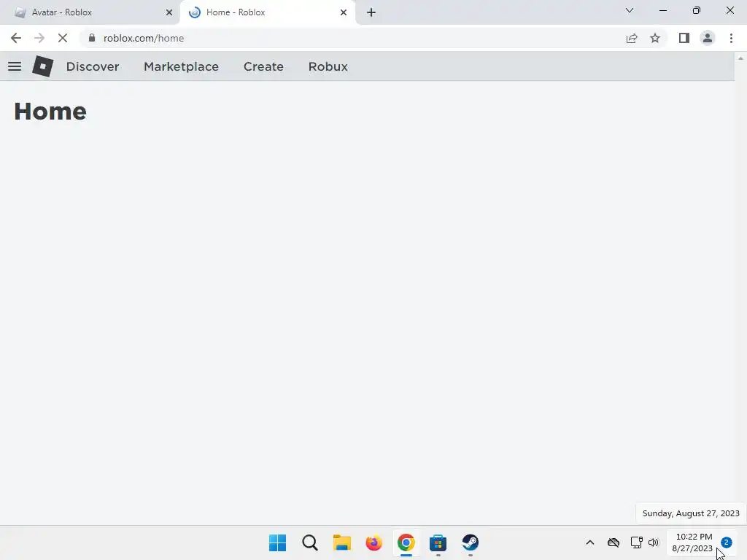Open the Discover page
Screen dimensions: 747x560
pos(93,66)
